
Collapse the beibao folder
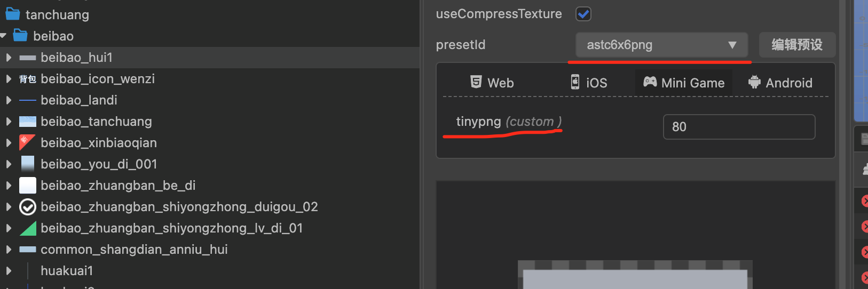tap(4, 36)
